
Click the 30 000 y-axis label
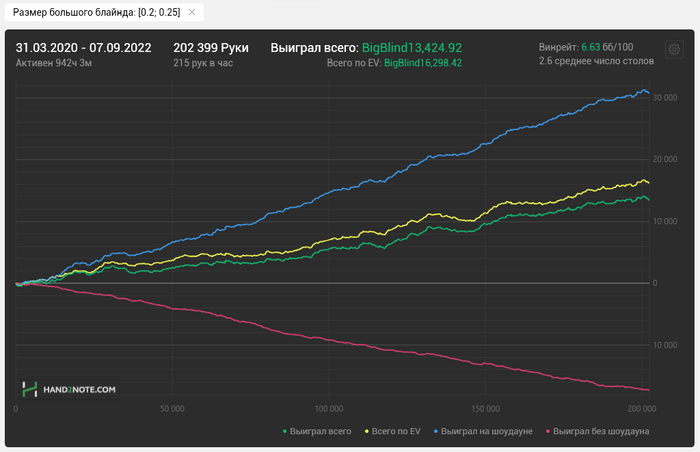click(665, 98)
